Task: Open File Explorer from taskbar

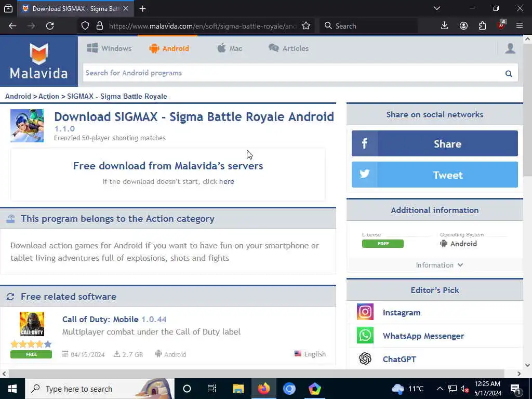Action: click(238, 389)
